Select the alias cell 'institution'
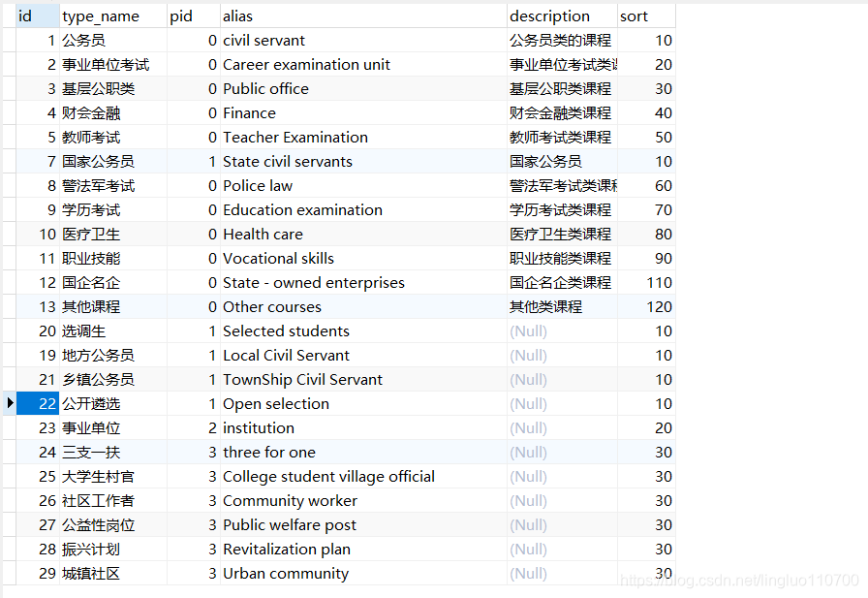 click(363, 428)
